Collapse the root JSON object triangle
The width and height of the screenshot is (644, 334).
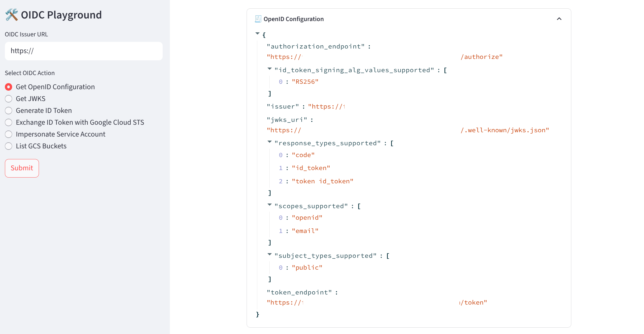click(x=258, y=34)
